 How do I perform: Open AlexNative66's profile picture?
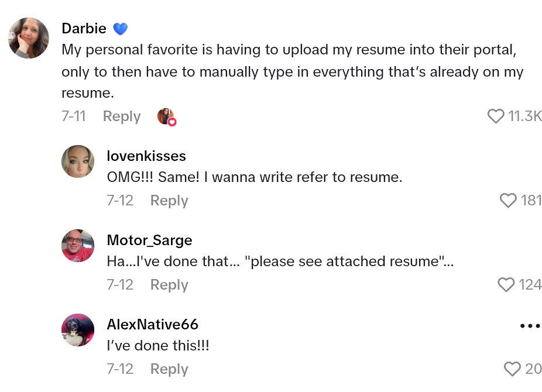tap(77, 330)
